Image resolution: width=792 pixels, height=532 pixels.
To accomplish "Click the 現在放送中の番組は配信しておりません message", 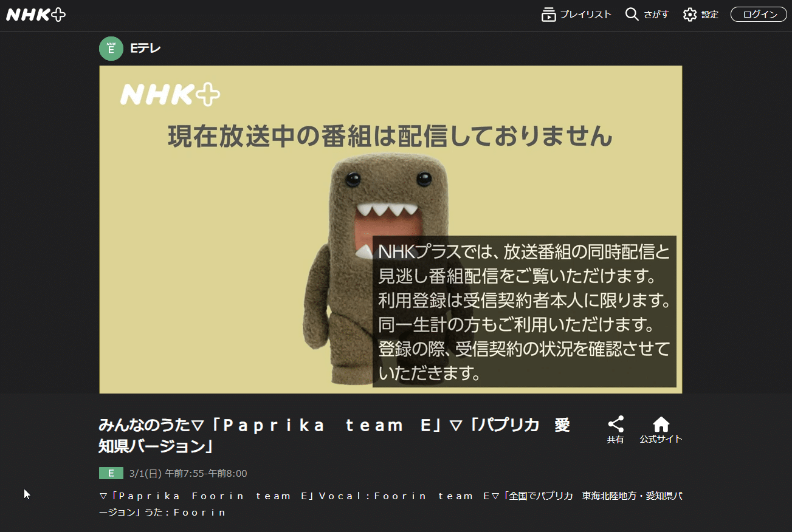I will pyautogui.click(x=390, y=136).
